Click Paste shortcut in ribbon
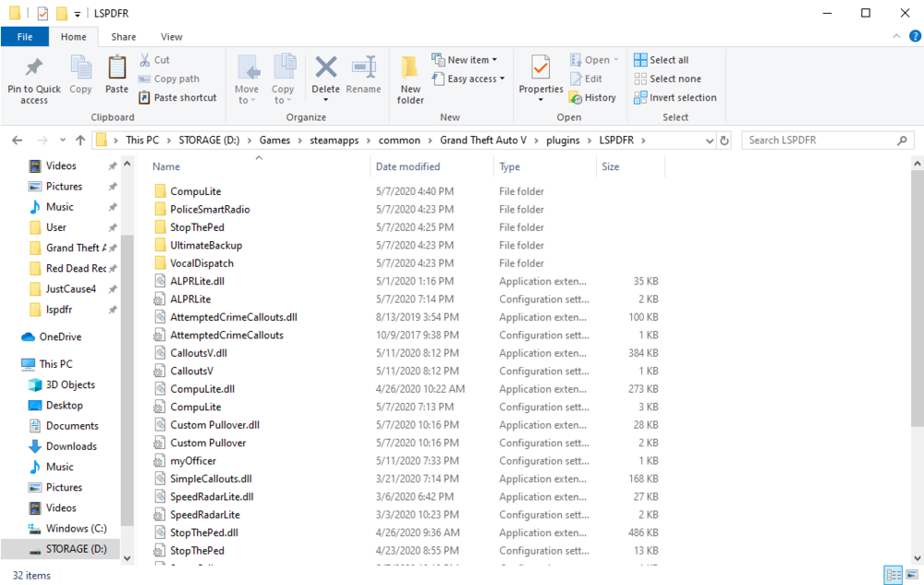 pyautogui.click(x=178, y=97)
